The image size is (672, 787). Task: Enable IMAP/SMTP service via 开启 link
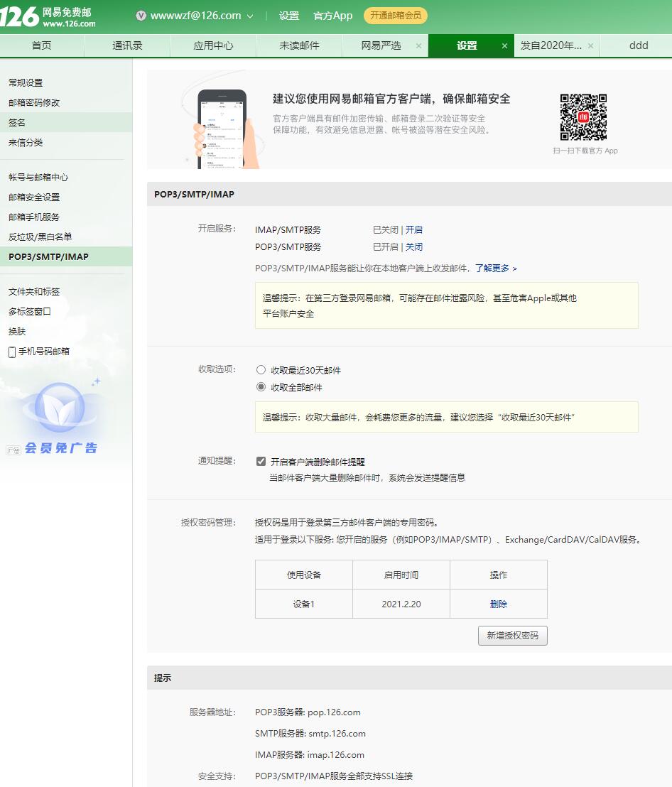pyautogui.click(x=414, y=230)
